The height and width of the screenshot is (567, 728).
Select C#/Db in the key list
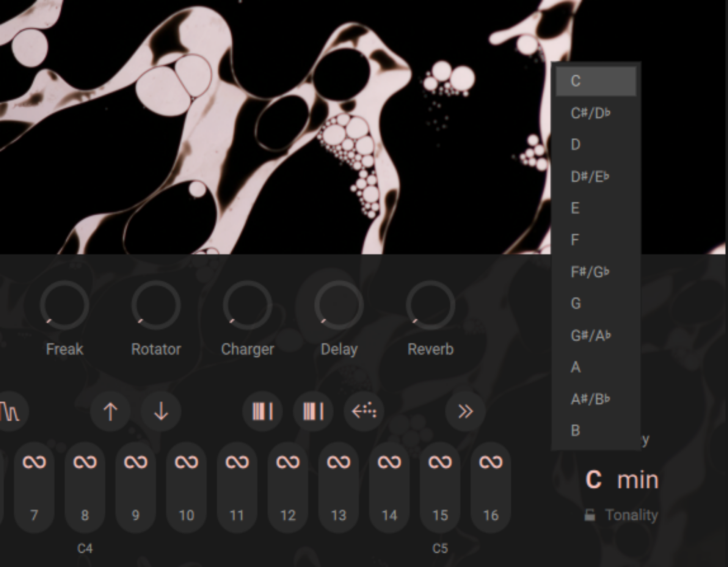point(596,113)
